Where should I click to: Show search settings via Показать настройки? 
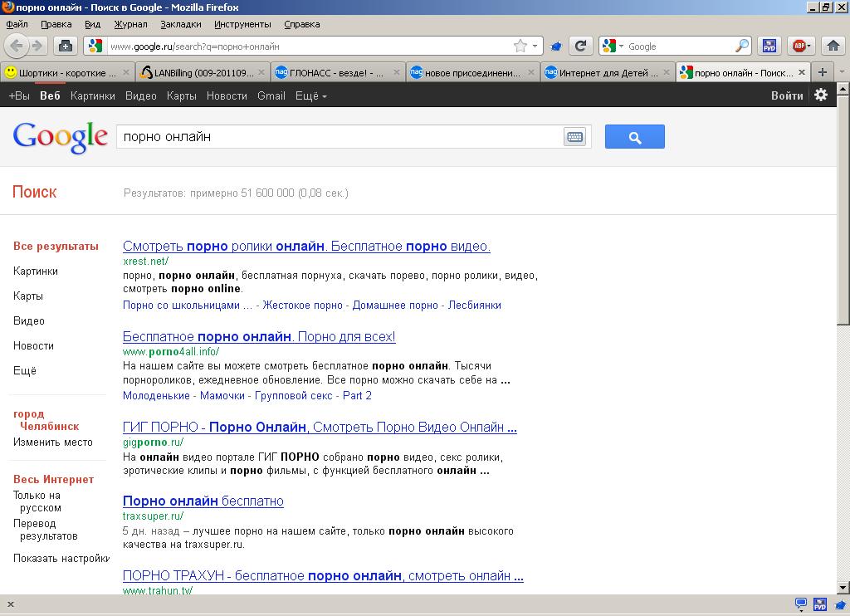click(61, 559)
